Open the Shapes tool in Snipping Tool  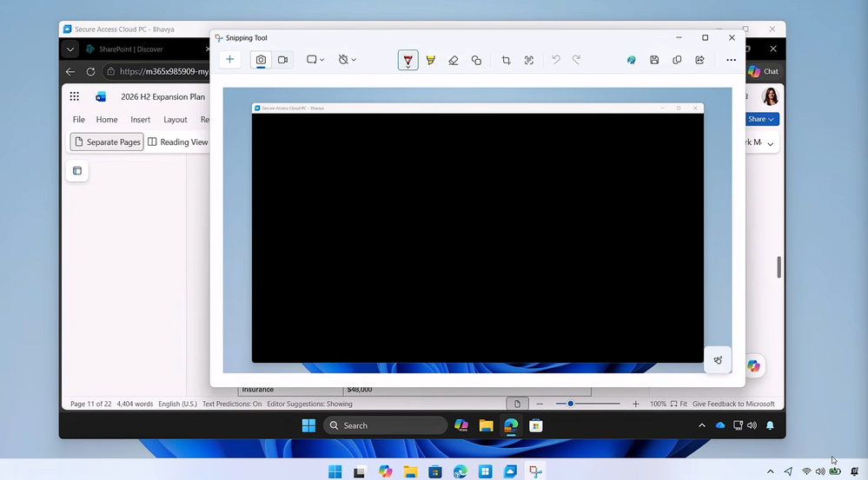(x=476, y=60)
